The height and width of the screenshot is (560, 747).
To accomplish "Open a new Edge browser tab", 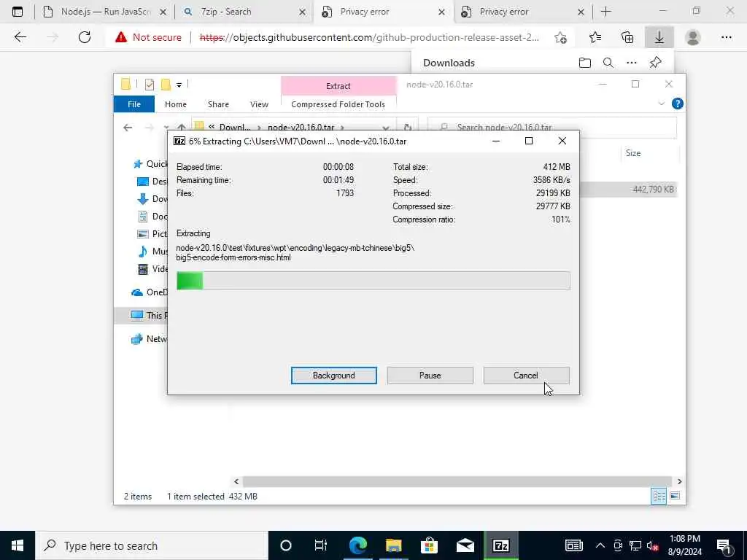I will pyautogui.click(x=606, y=12).
